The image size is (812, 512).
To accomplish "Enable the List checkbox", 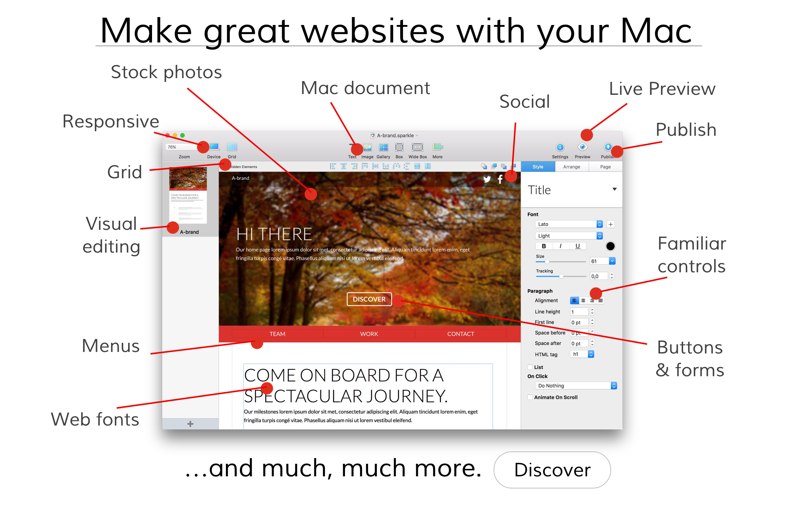I will click(530, 367).
